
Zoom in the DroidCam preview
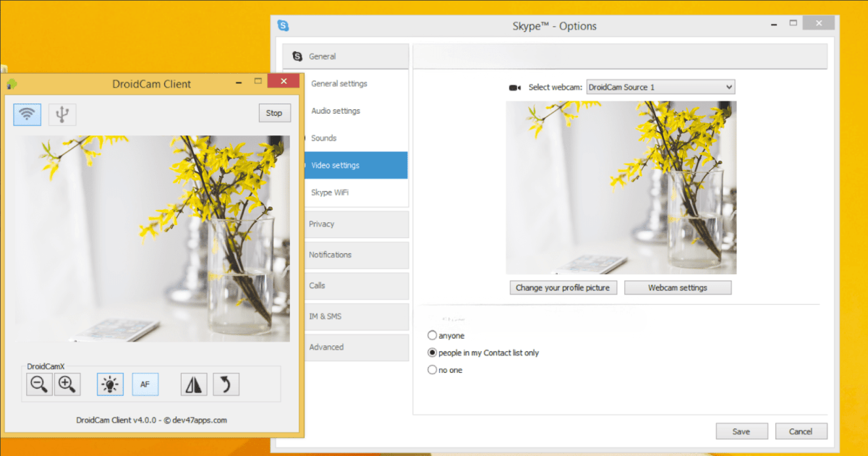pos(67,384)
